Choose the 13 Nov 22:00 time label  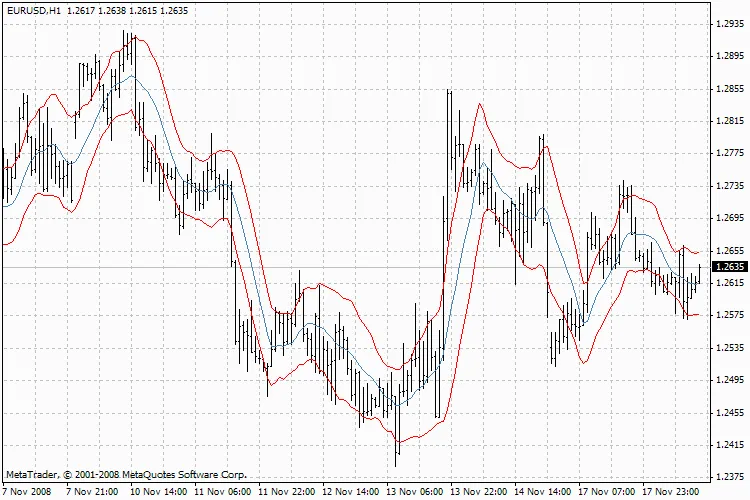(478, 492)
